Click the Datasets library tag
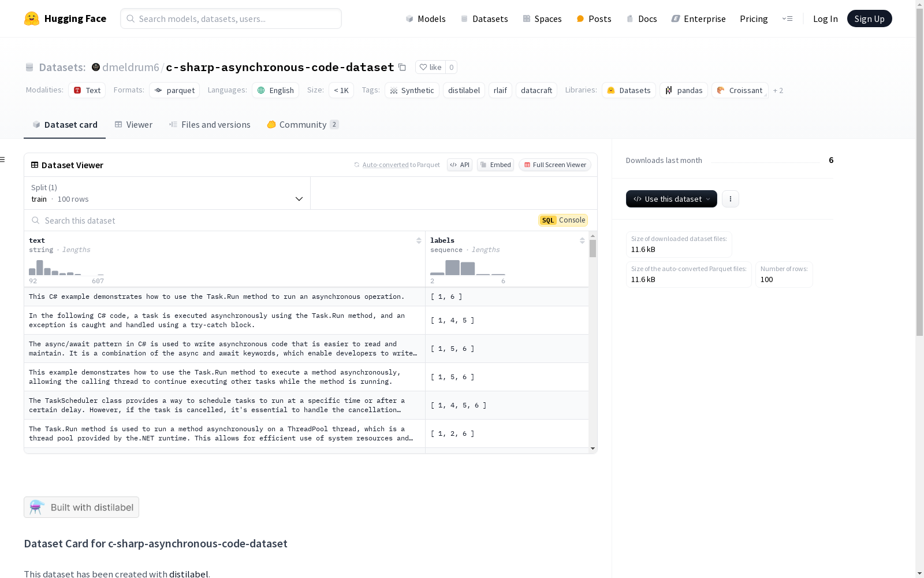924x578 pixels. 629,90
